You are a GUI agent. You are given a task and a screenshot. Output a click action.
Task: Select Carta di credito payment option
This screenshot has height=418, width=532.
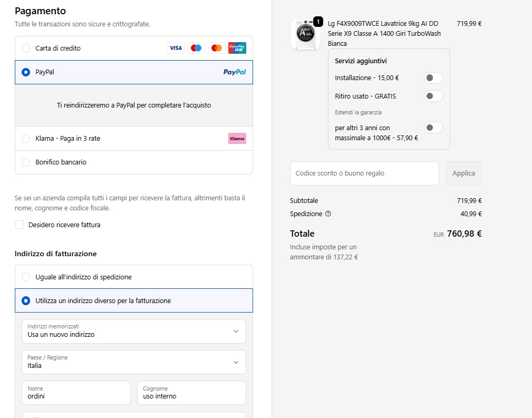[x=134, y=48]
